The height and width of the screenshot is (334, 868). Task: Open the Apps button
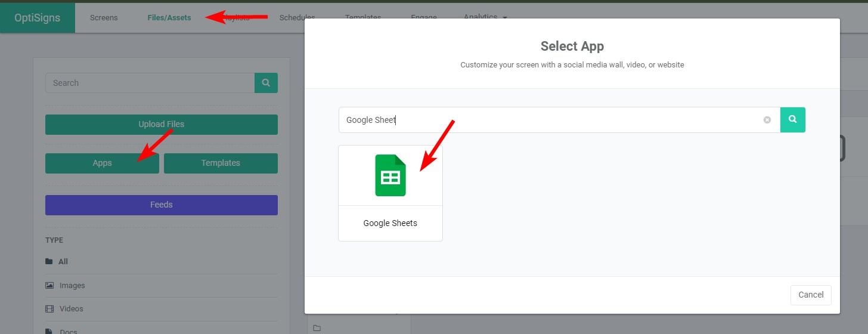pyautogui.click(x=102, y=163)
